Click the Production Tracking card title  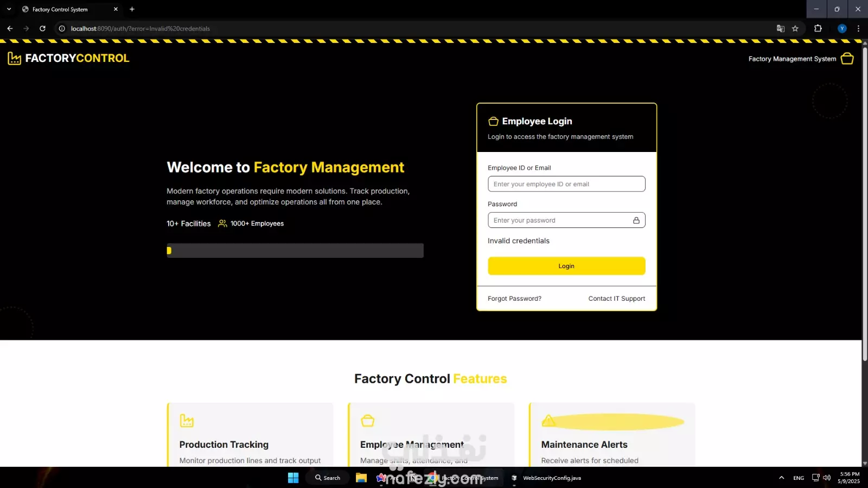224,445
